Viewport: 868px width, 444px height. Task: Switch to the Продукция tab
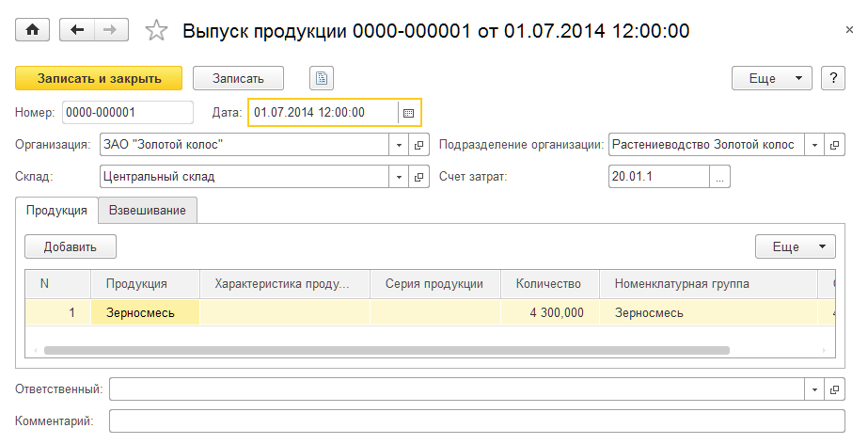coord(56,211)
